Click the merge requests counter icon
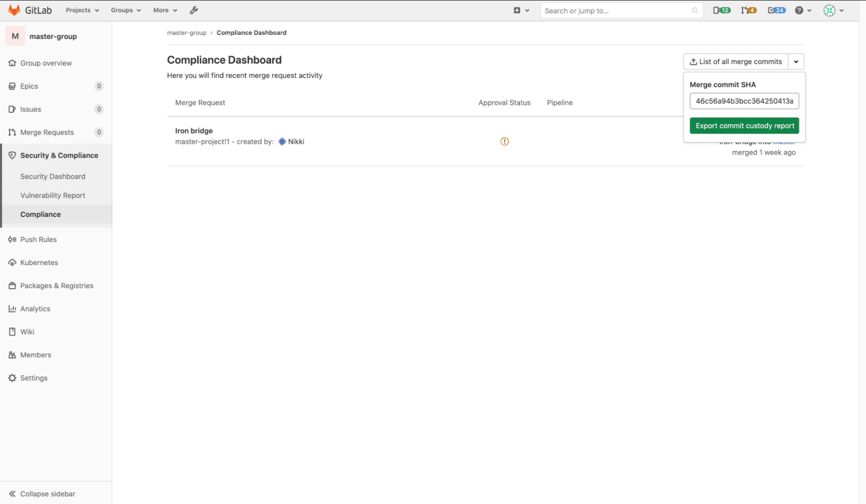Viewport: 866px width, 504px height. click(x=748, y=10)
